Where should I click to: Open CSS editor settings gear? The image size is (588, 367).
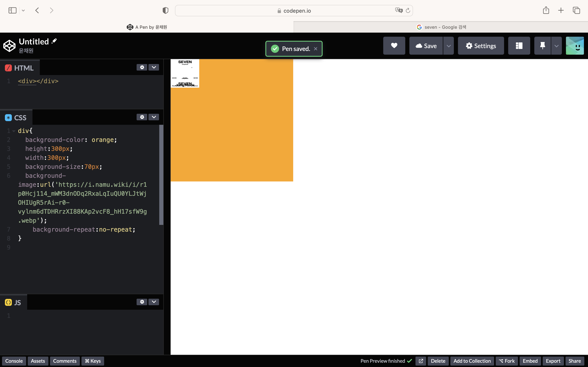coord(142,117)
